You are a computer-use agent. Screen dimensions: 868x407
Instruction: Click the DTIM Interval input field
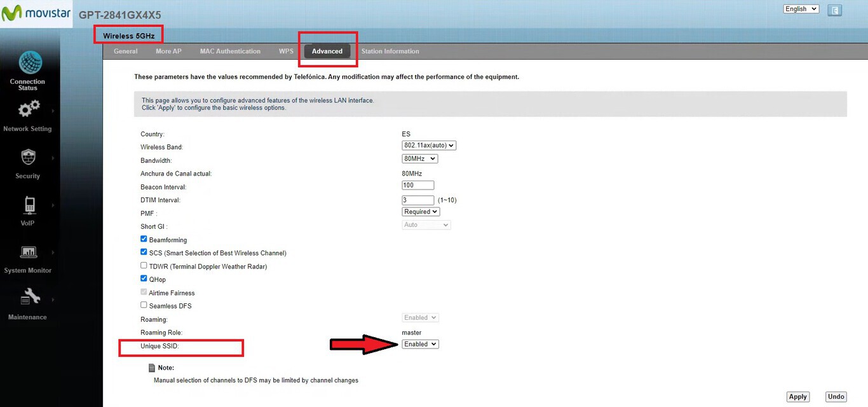(418, 200)
